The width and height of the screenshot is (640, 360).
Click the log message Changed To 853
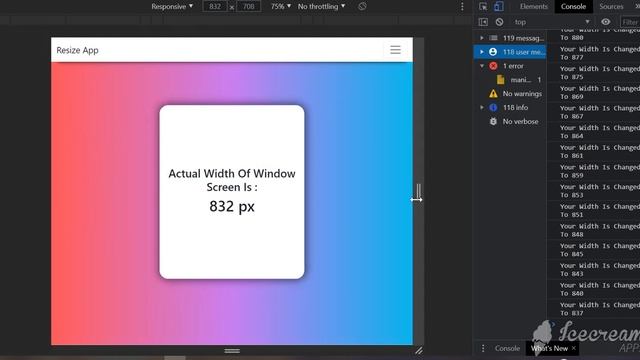(600, 191)
